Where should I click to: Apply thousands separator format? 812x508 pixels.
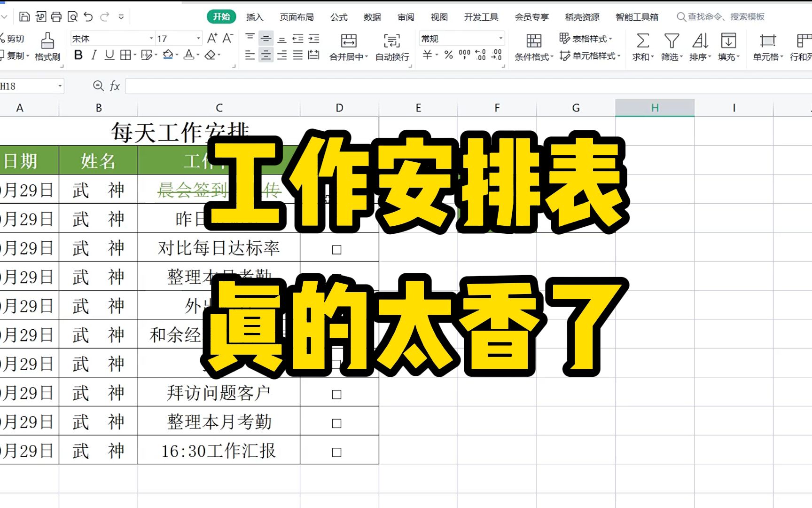coord(464,55)
